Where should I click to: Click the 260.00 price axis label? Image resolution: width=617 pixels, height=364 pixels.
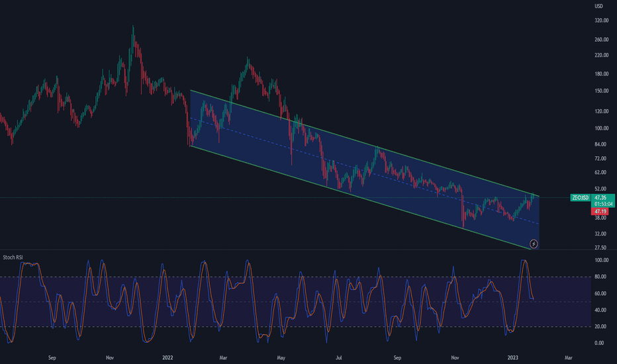(601, 40)
